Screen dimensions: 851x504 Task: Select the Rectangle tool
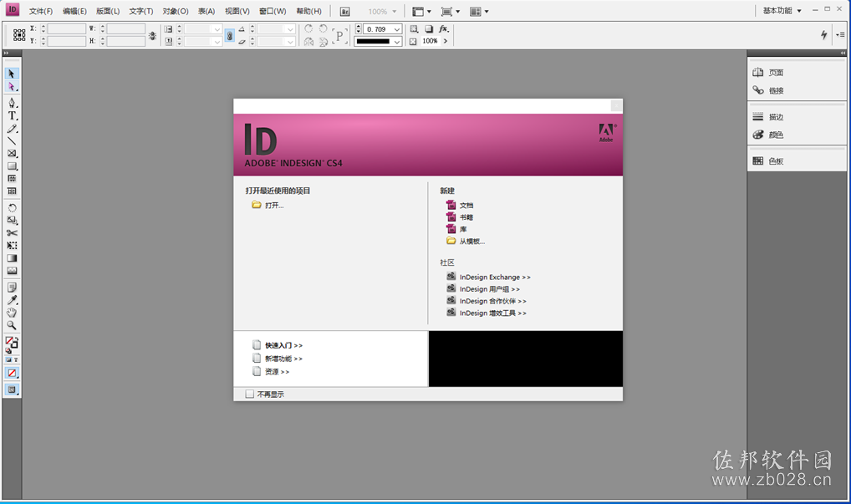[12, 166]
